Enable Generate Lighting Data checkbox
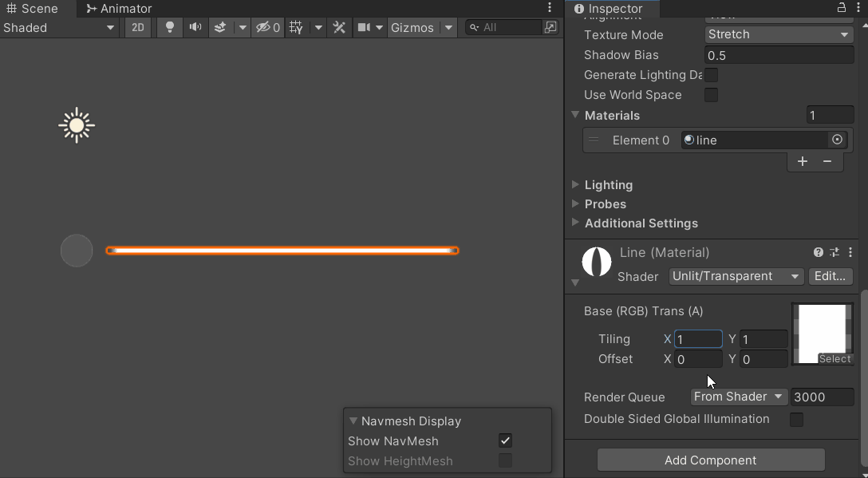 pyautogui.click(x=712, y=75)
